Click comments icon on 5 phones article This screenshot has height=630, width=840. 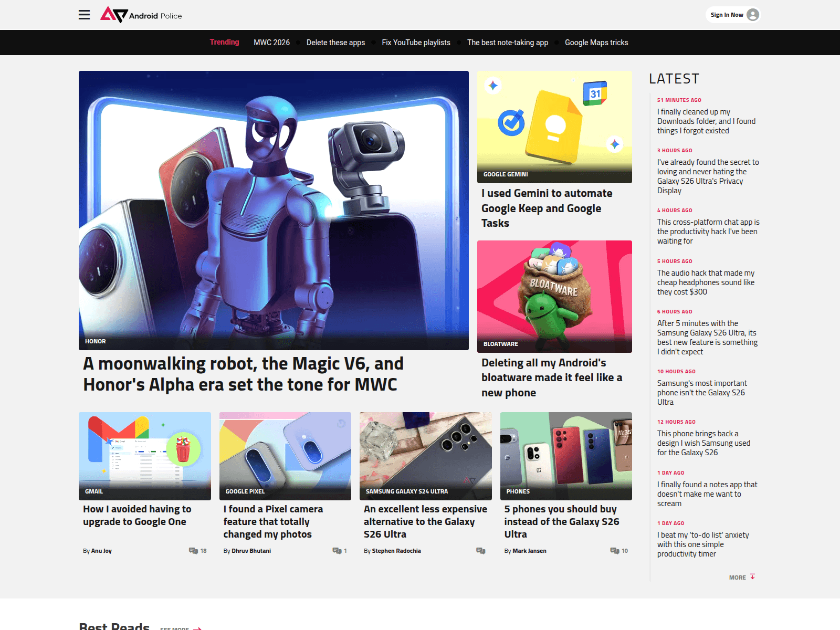click(x=614, y=551)
